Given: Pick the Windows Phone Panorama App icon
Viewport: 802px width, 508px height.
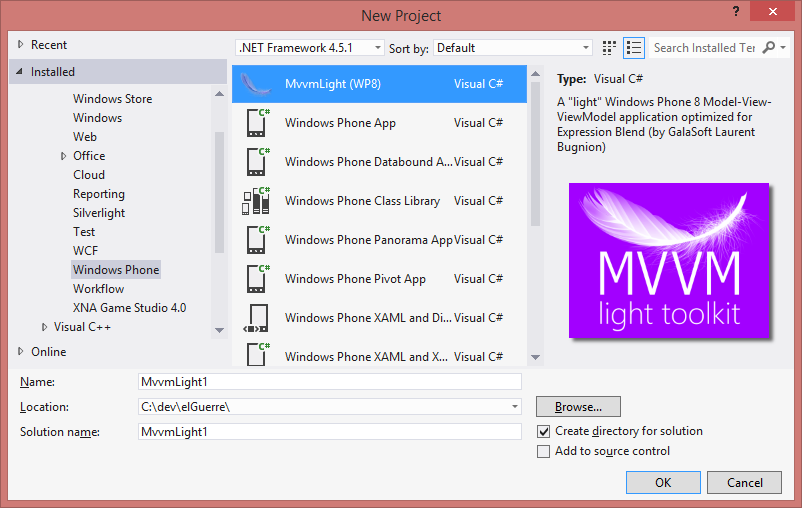Looking at the screenshot, I should 257,240.
